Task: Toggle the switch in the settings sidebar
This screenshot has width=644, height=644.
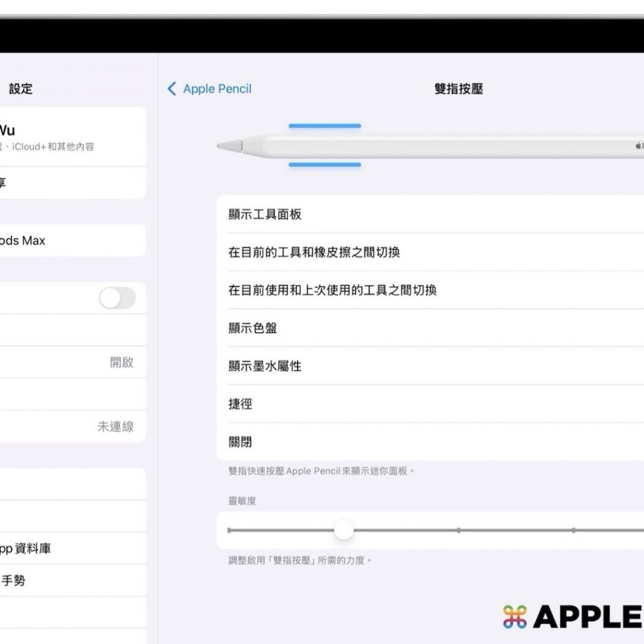Action: [x=117, y=298]
